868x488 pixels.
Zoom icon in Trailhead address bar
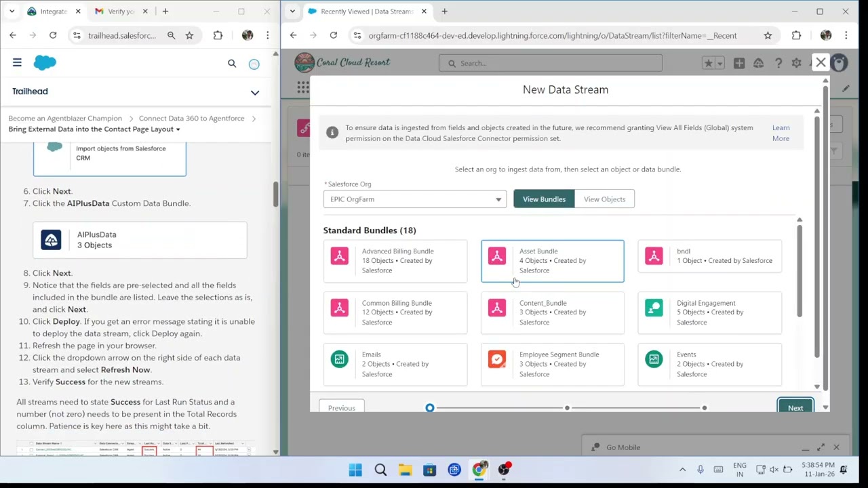[171, 35]
